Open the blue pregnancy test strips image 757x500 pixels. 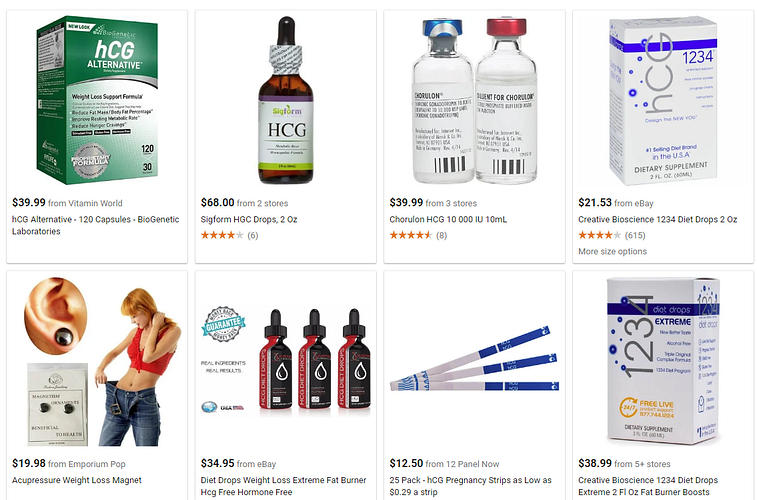[x=475, y=359]
